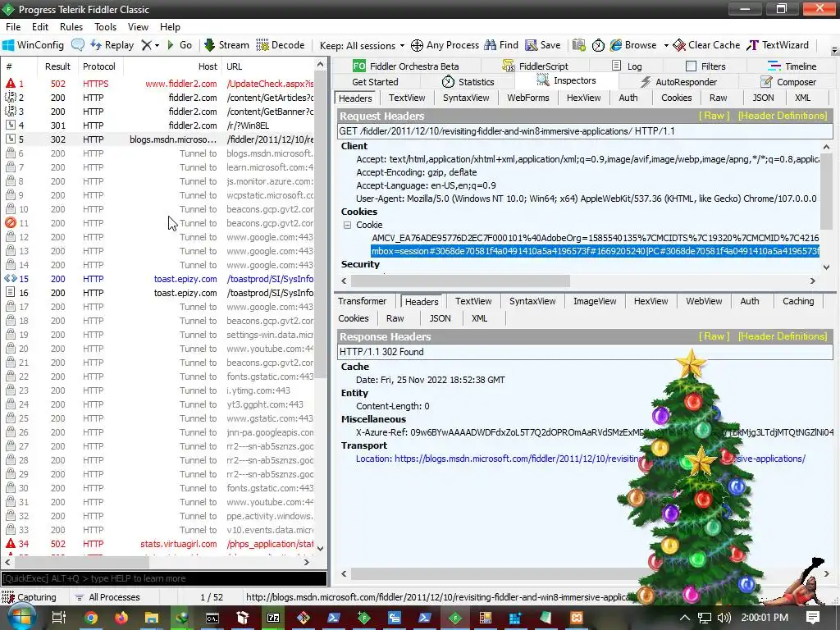
Task: Expand the toolbar overflow arrow
Action: point(834,51)
